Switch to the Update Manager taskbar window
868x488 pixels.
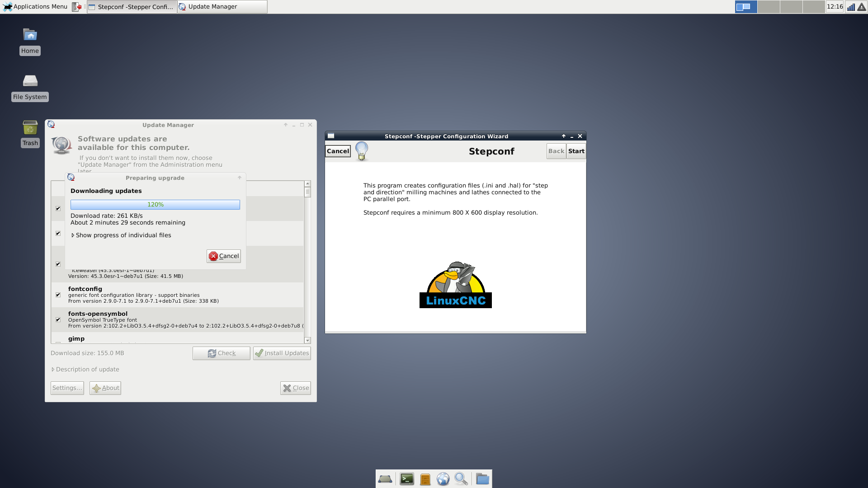click(222, 7)
